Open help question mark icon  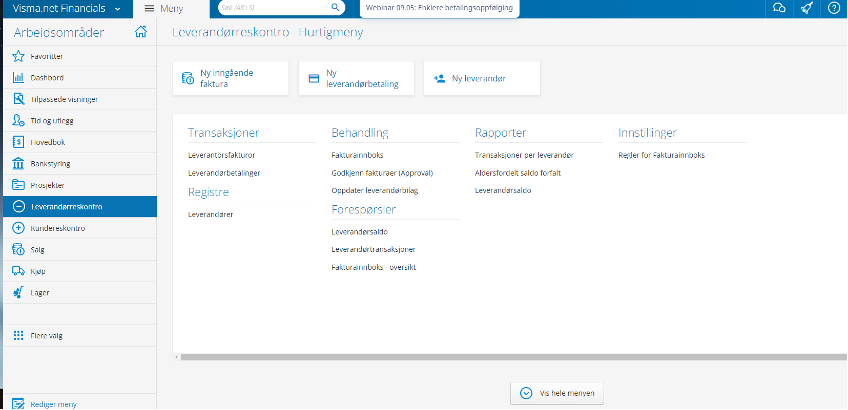click(x=834, y=9)
